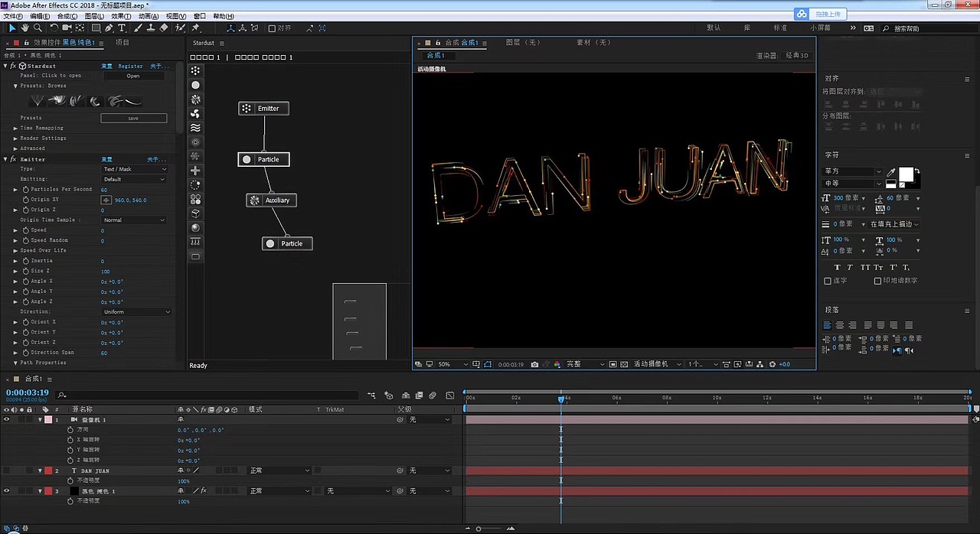Screen dimensions: 980x534
Task: Switch to the 图层 (无) viewer tab
Action: tap(523, 43)
